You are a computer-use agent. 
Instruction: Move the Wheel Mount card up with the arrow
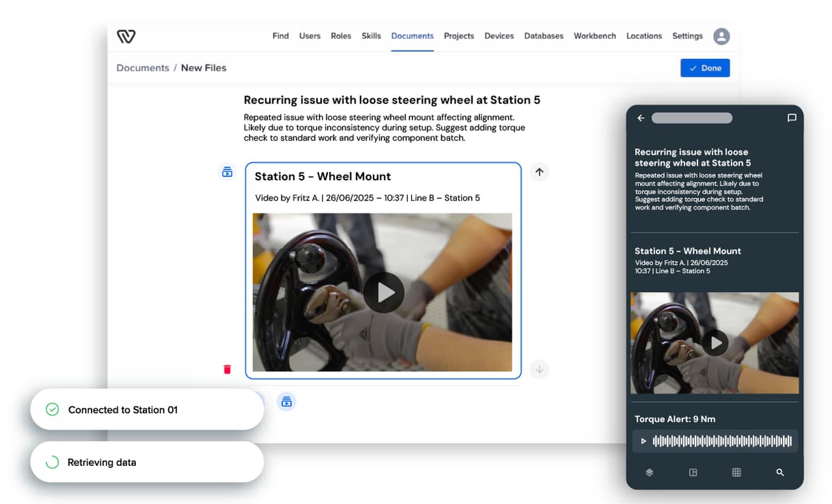539,171
